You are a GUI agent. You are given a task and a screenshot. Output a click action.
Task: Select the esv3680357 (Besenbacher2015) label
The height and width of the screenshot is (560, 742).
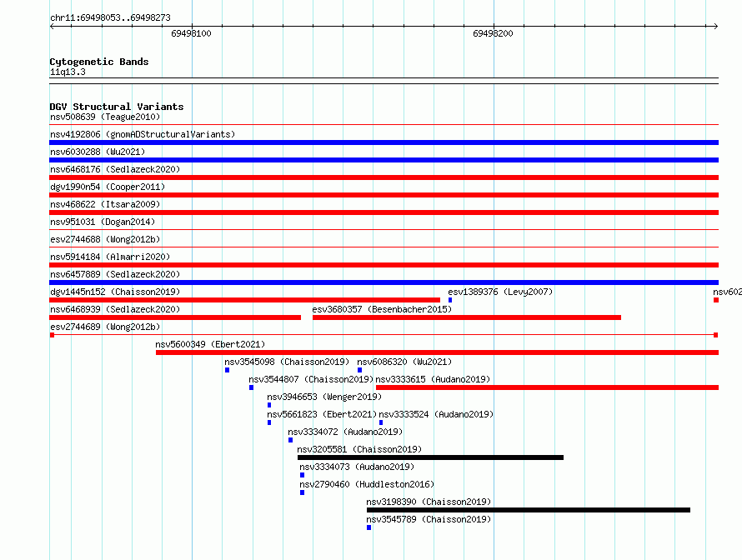[382, 309]
